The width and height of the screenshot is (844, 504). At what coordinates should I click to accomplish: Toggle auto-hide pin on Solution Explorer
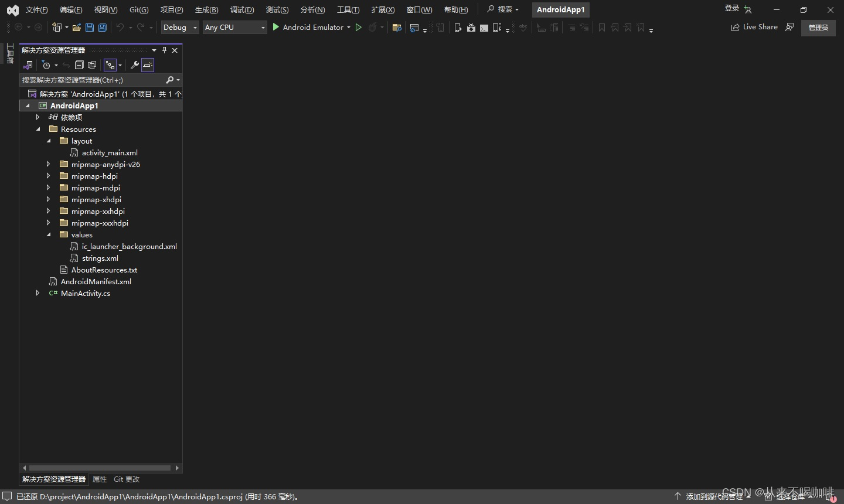coord(164,50)
